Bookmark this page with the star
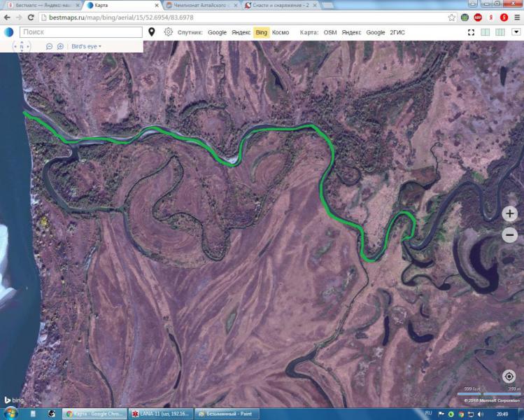524x420 pixels. coord(451,17)
